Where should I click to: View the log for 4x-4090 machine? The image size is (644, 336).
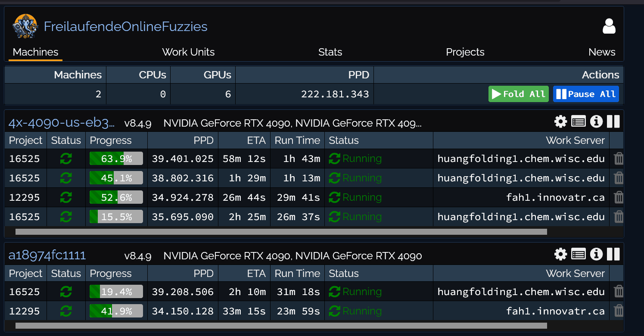coord(578,122)
